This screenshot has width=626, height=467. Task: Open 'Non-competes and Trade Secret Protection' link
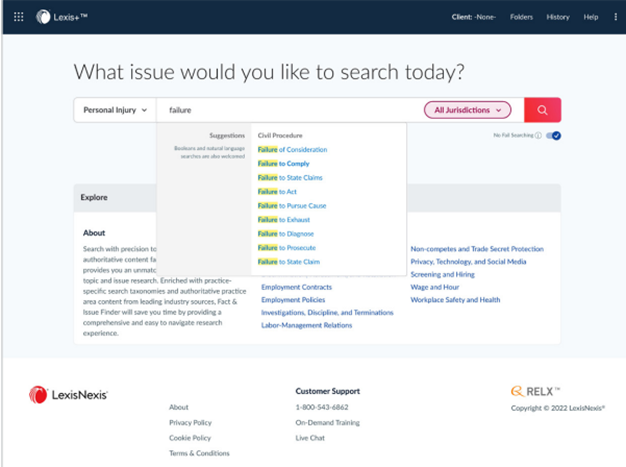tap(477, 249)
